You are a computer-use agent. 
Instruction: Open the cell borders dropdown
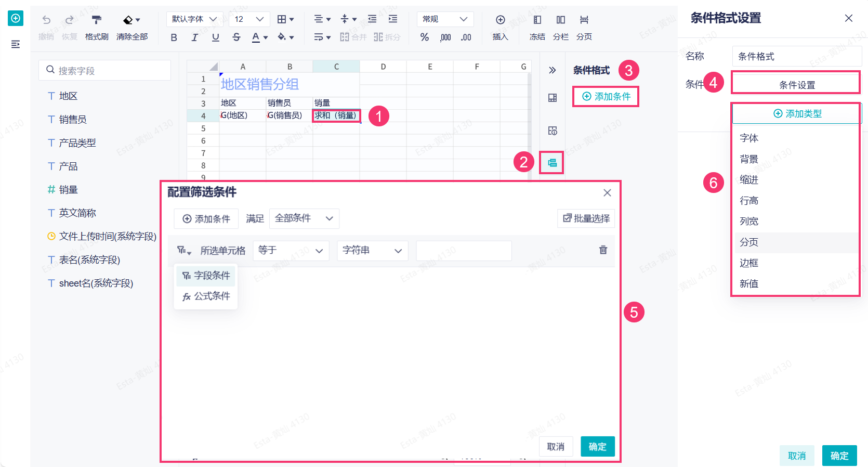click(285, 19)
